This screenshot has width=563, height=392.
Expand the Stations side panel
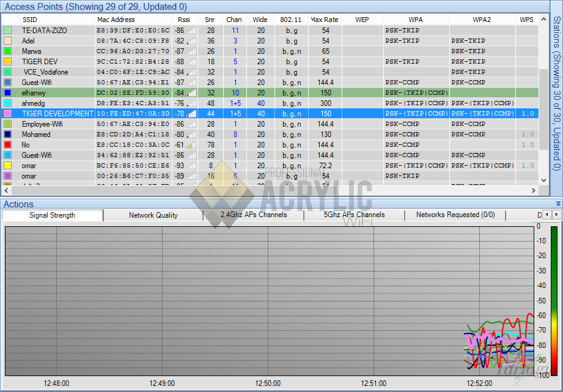pyautogui.click(x=556, y=94)
